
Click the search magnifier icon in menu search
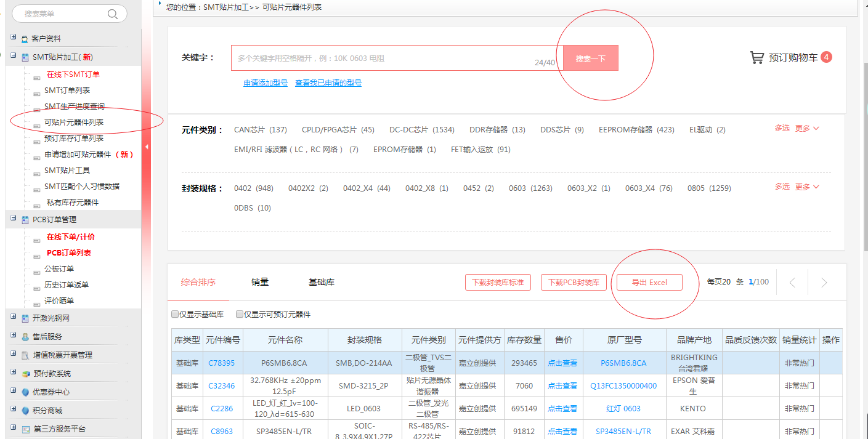click(x=112, y=14)
